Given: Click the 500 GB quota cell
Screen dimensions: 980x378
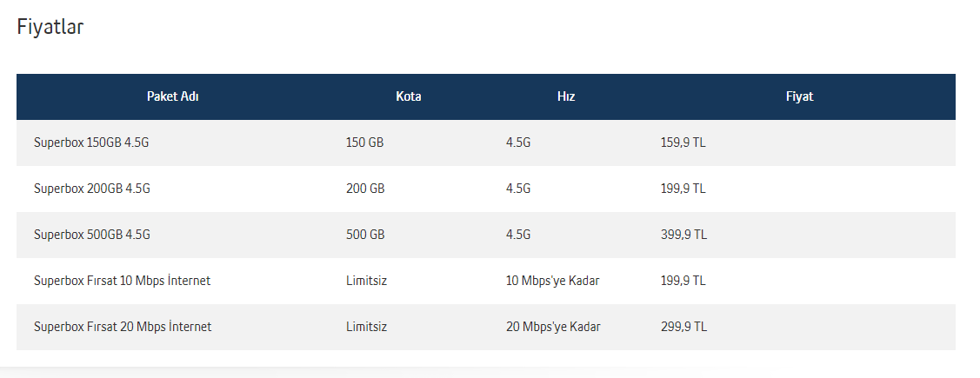Looking at the screenshot, I should (365, 235).
